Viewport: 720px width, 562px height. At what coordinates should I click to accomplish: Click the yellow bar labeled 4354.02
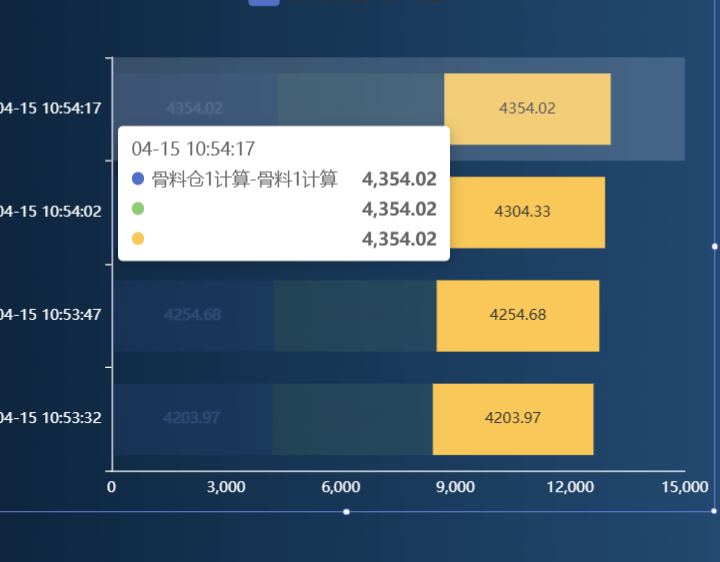[527, 108]
